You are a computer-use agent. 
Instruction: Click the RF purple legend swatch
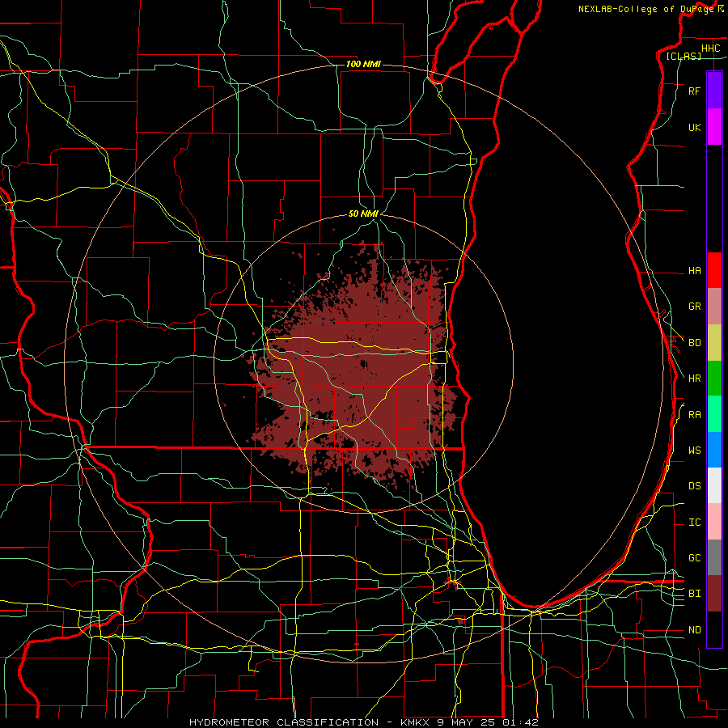click(x=714, y=91)
